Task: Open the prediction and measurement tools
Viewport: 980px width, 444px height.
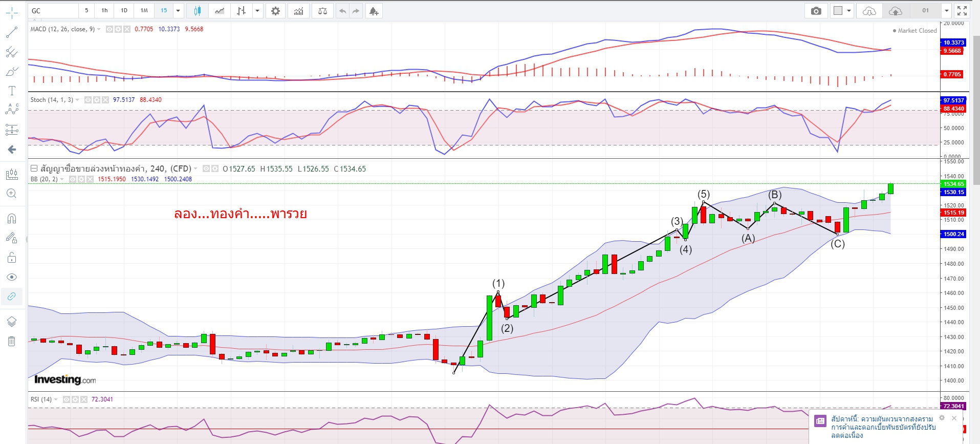Action: [x=12, y=130]
